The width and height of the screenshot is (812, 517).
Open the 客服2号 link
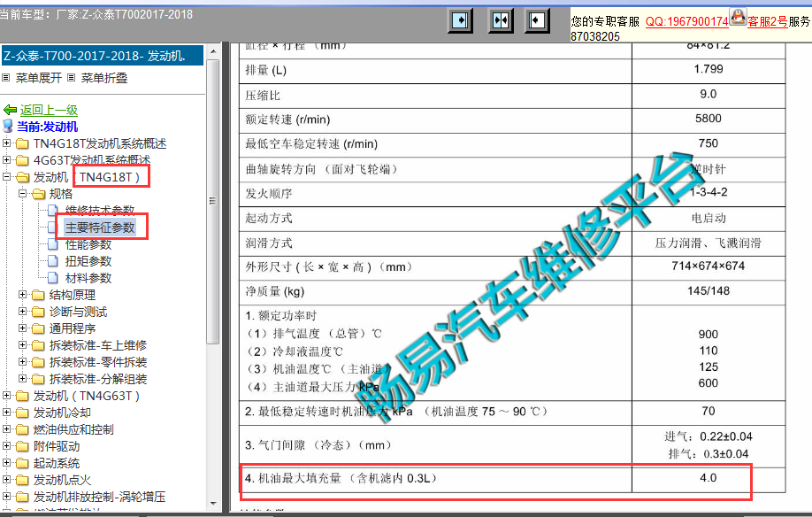768,21
